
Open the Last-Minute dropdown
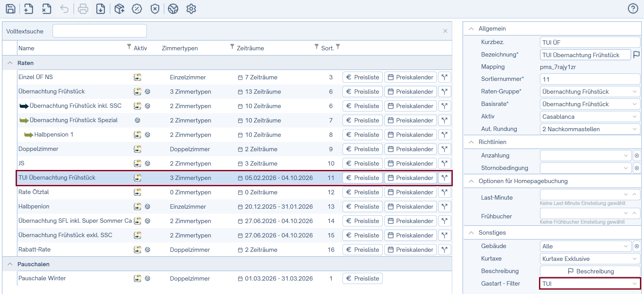(x=590, y=194)
